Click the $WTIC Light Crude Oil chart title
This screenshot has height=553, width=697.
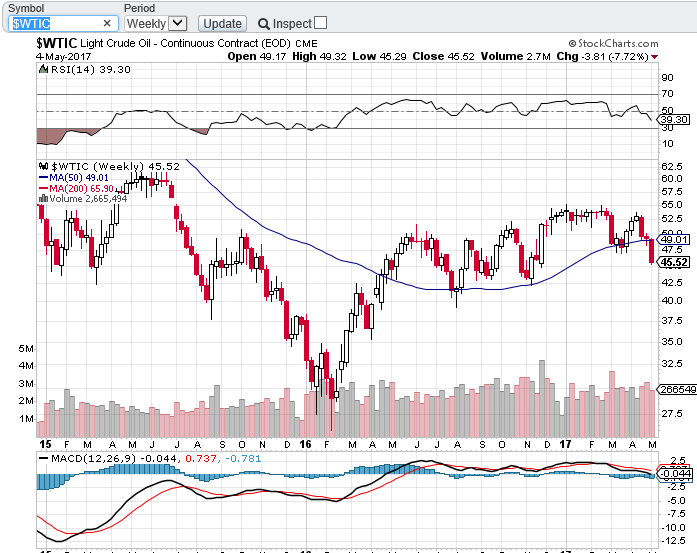pos(176,43)
